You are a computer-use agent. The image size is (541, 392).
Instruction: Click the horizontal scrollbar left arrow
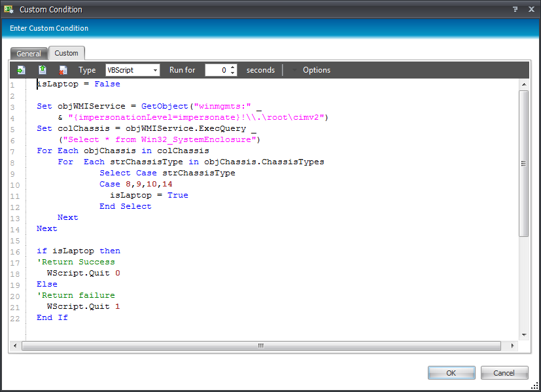coord(16,346)
